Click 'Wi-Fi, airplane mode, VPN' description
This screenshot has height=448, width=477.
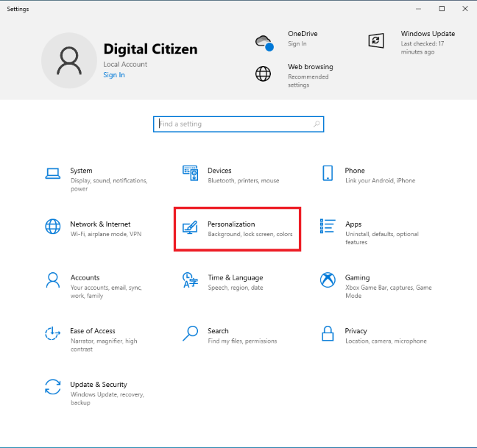[x=106, y=234]
